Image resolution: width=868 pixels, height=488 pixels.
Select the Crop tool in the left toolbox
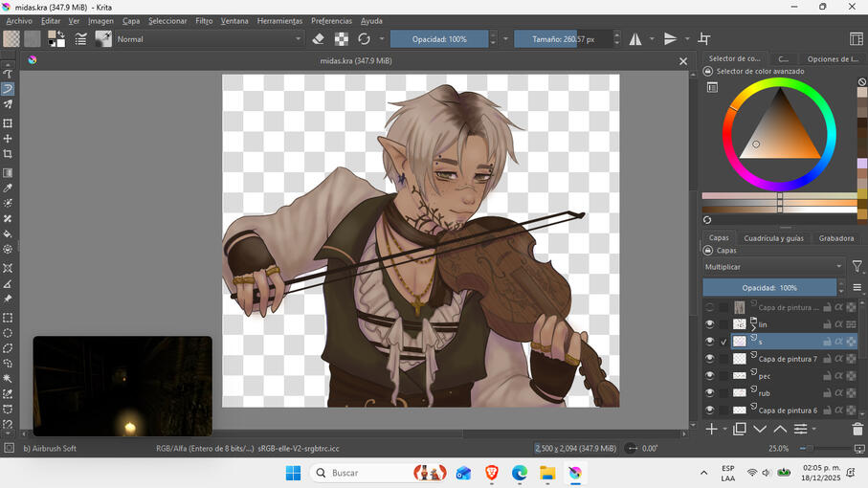[8, 154]
